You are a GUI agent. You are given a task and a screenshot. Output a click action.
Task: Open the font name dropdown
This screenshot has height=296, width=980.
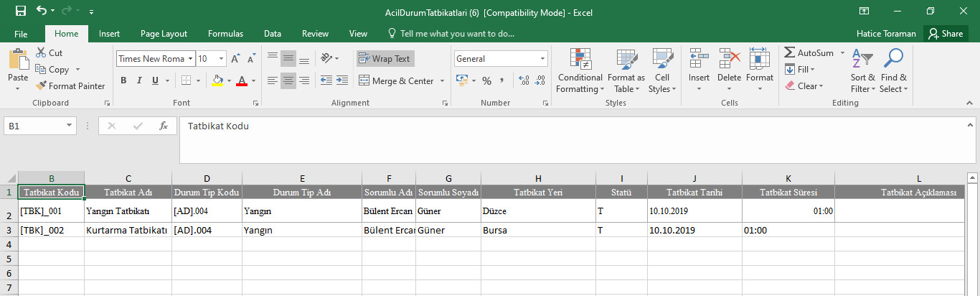tap(190, 59)
